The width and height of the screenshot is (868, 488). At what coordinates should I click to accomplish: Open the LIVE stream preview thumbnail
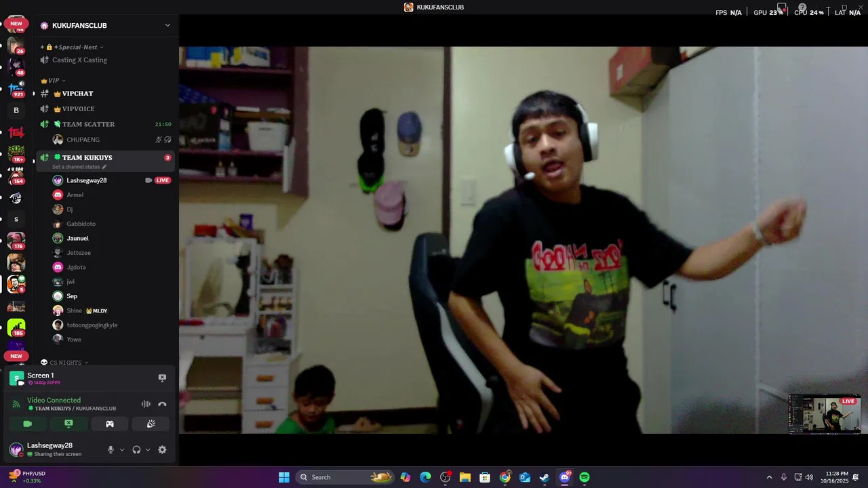[825, 414]
